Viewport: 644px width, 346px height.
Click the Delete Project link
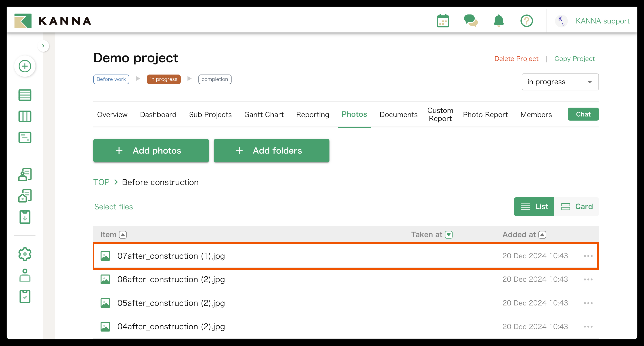point(516,59)
